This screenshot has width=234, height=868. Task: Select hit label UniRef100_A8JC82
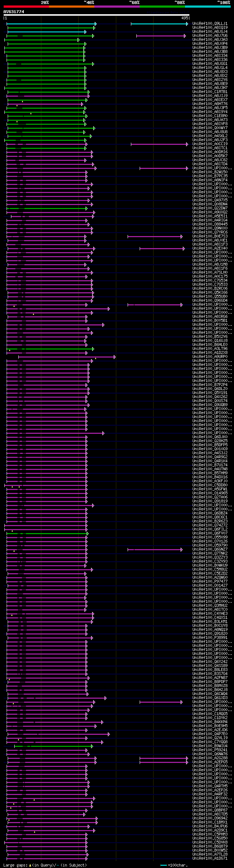[210, 160]
